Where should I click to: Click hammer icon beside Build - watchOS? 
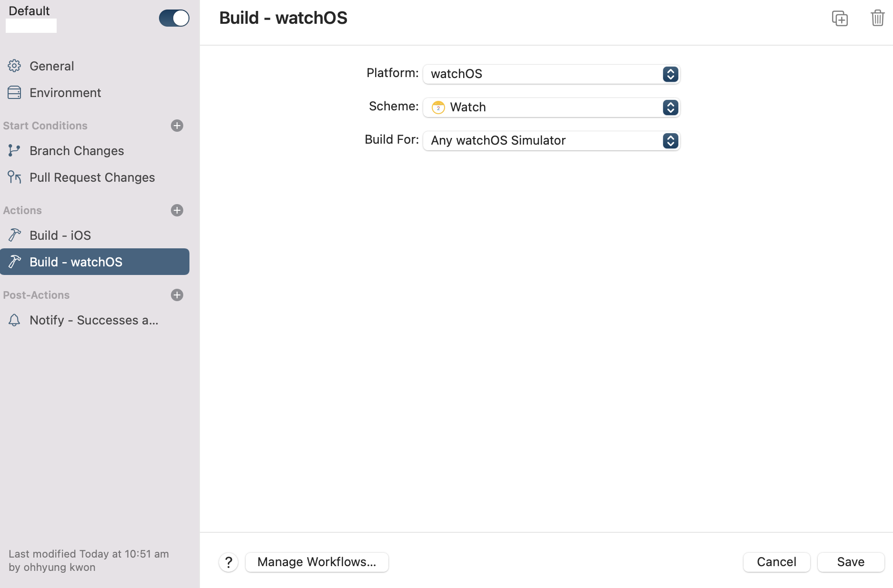(x=14, y=262)
